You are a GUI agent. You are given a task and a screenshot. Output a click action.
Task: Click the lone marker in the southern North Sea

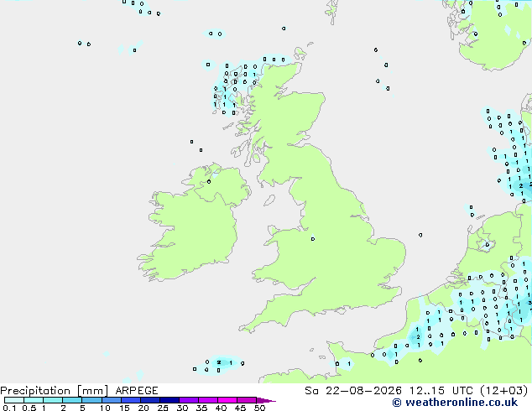(x=420, y=235)
